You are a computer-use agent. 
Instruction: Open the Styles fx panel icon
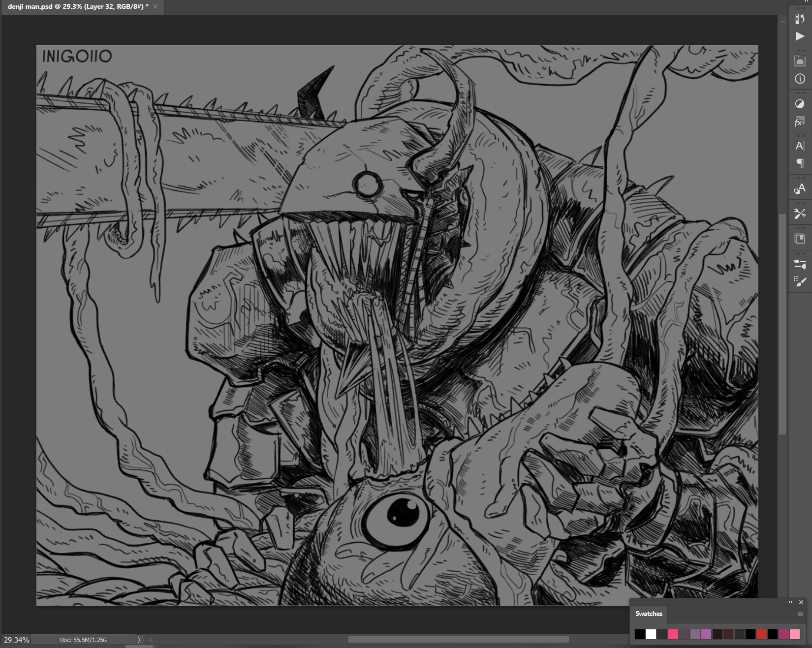point(800,122)
